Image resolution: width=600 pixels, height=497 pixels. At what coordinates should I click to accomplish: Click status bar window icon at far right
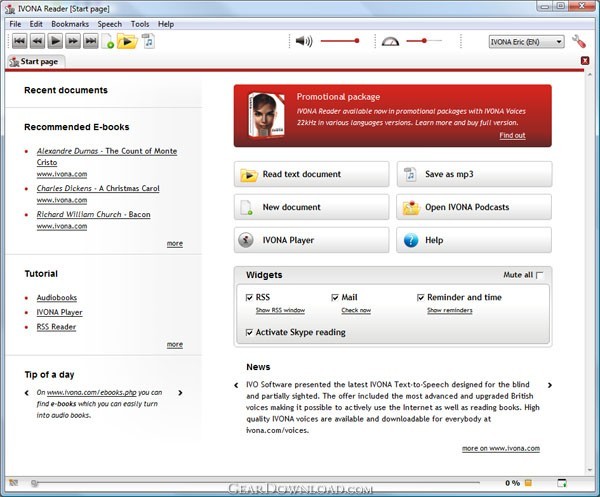point(562,483)
